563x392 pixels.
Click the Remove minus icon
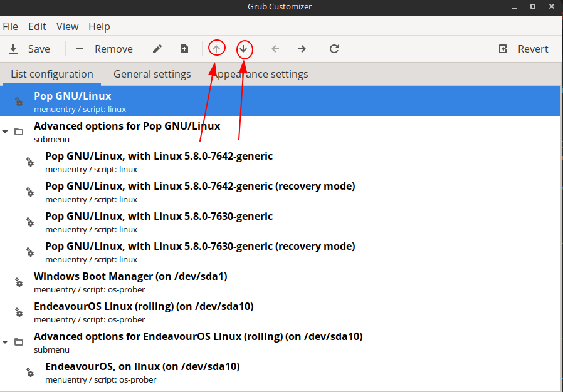pos(80,49)
